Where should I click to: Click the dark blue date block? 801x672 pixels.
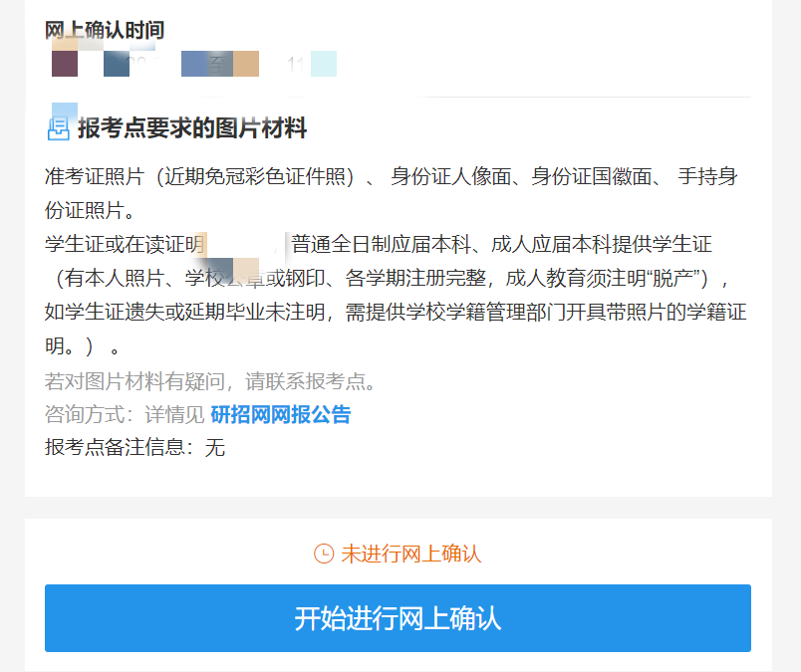click(x=117, y=63)
